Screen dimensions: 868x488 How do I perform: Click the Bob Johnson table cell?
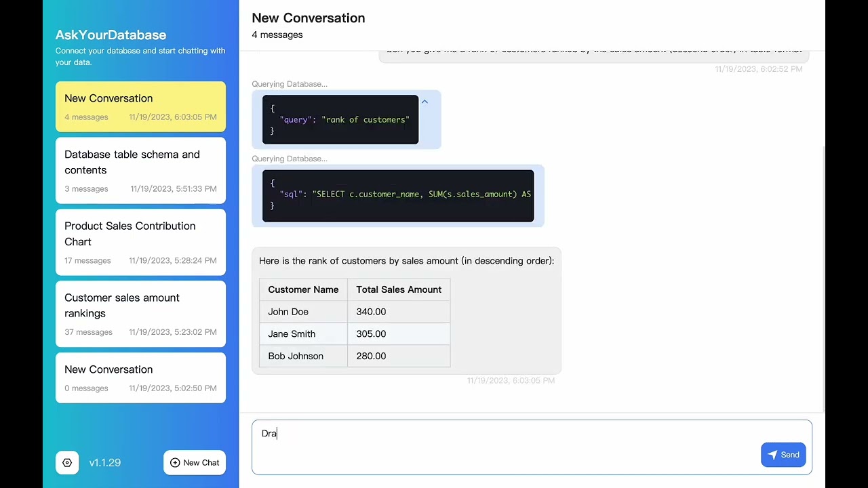303,356
